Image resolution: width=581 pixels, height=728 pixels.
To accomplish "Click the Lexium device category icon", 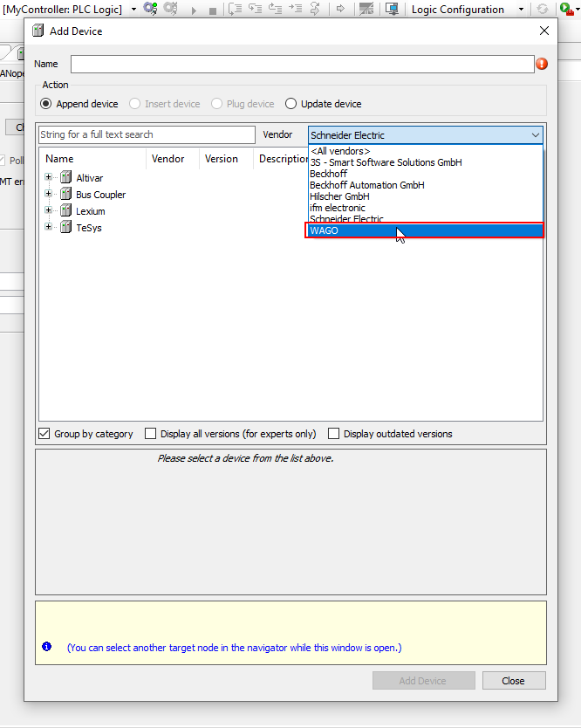I will pyautogui.click(x=66, y=210).
